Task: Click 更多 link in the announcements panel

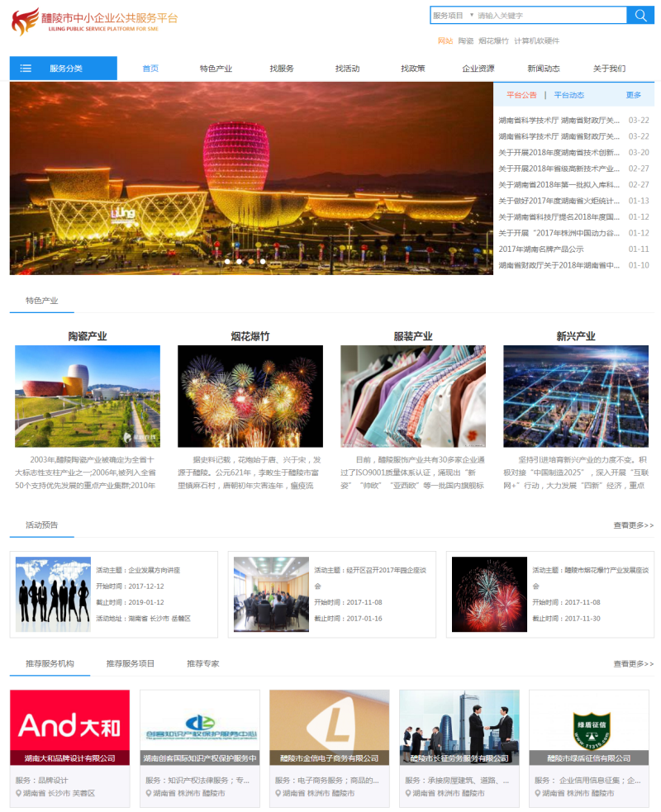Action: (x=633, y=95)
